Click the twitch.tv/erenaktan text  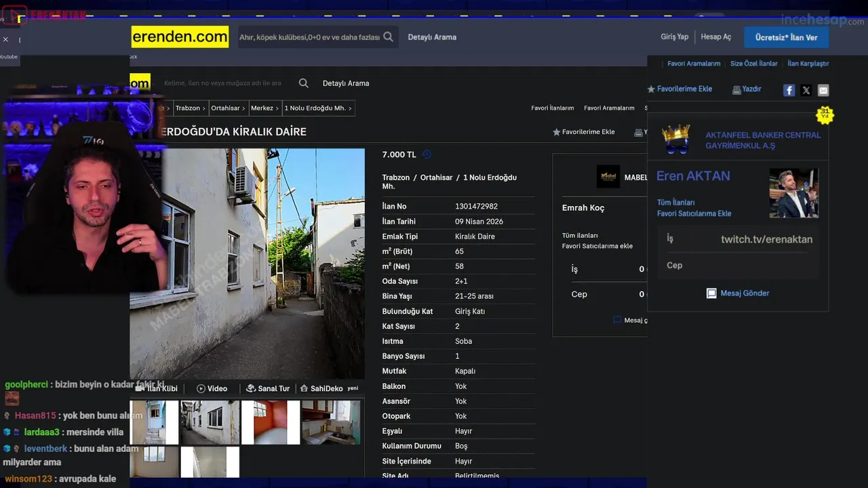point(766,239)
